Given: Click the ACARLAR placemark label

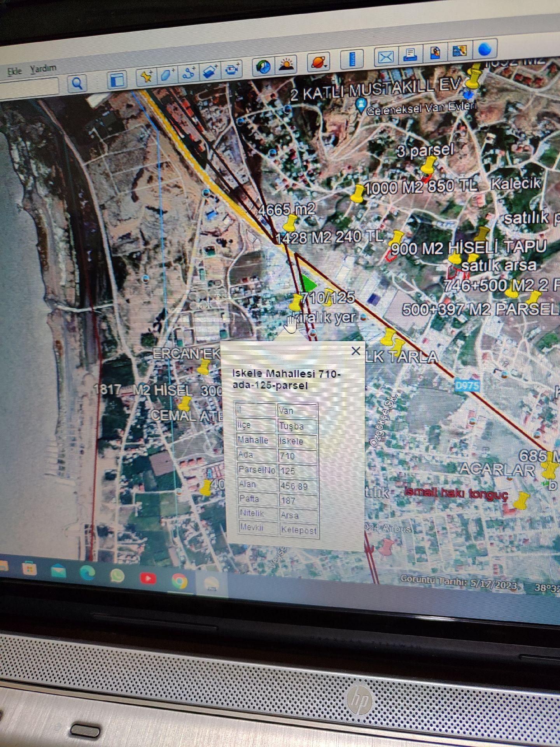Looking at the screenshot, I should pyautogui.click(x=497, y=469).
